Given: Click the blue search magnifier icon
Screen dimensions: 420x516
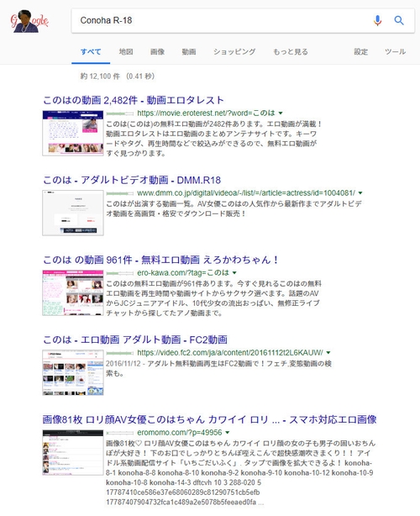Looking at the screenshot, I should click(x=399, y=20).
